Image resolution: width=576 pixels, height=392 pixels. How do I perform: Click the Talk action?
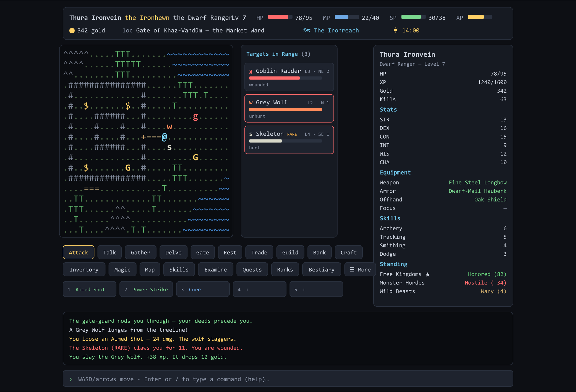coord(109,252)
